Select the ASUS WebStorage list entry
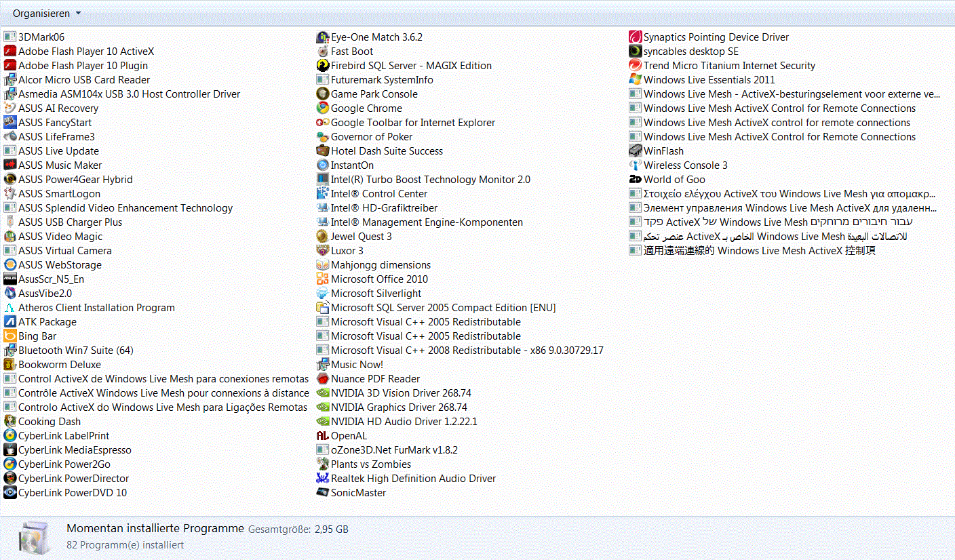 [x=60, y=265]
